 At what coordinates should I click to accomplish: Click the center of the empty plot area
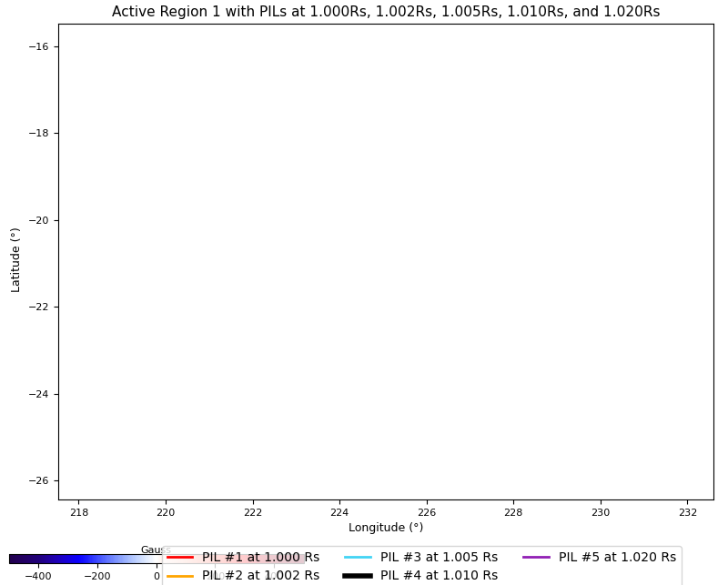click(x=386, y=262)
